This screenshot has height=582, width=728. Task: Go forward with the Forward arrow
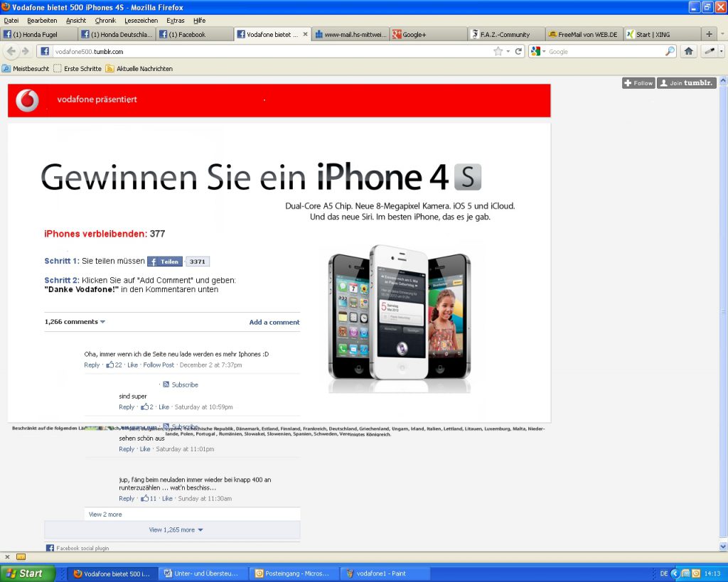(25, 51)
